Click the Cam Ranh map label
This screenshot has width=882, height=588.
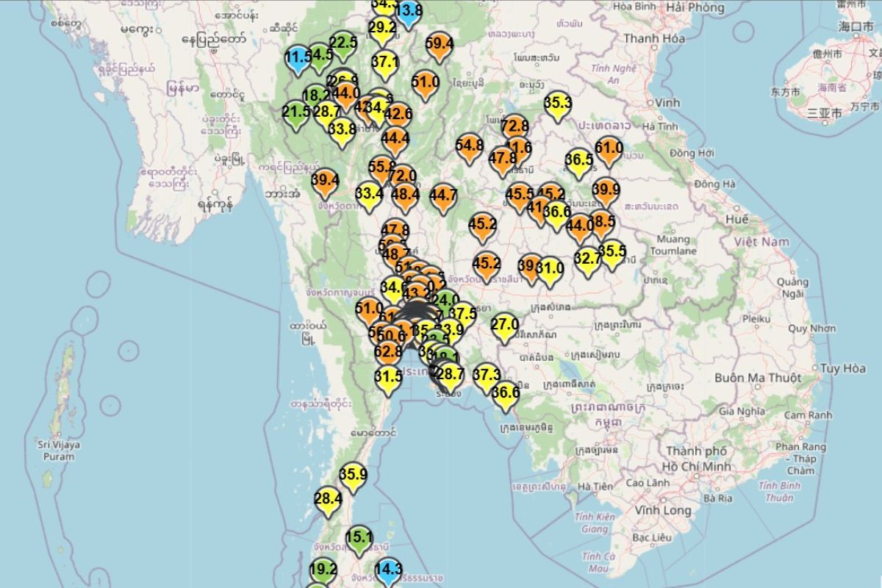[808, 415]
